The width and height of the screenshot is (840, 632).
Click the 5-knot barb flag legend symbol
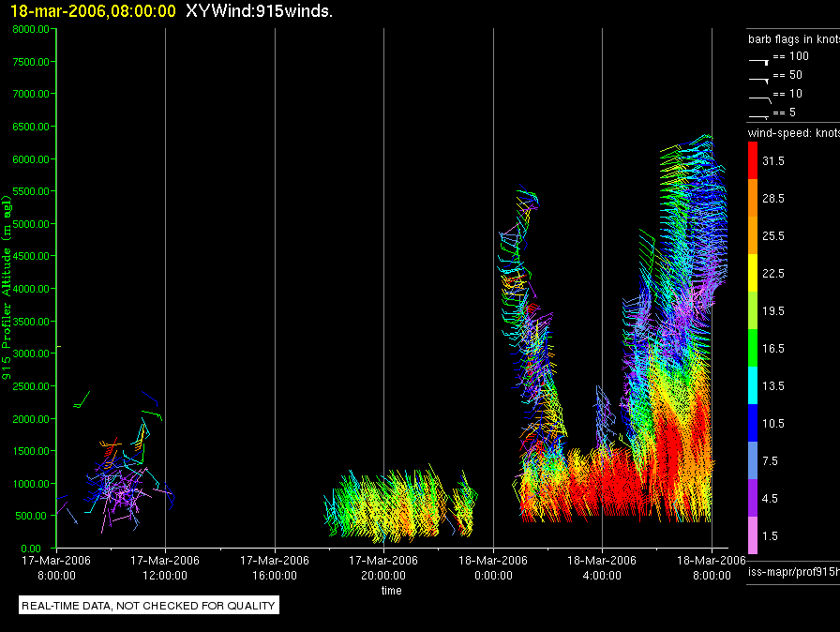(x=758, y=115)
